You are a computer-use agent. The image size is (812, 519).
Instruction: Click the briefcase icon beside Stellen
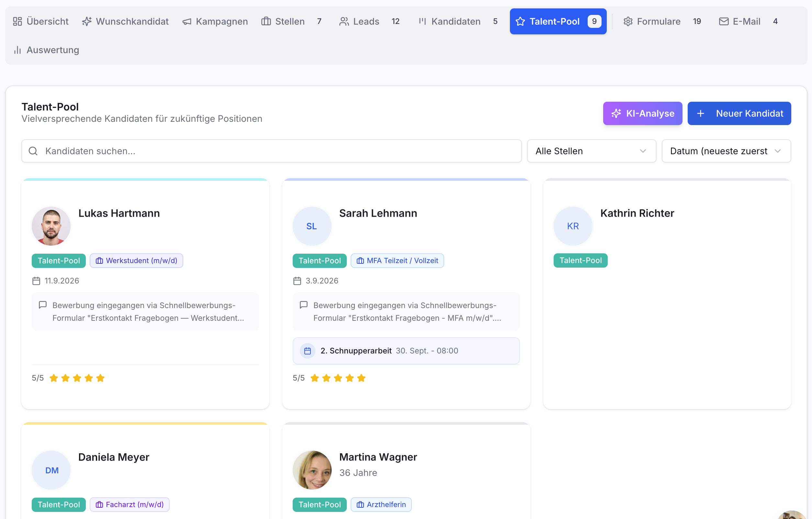(x=266, y=21)
